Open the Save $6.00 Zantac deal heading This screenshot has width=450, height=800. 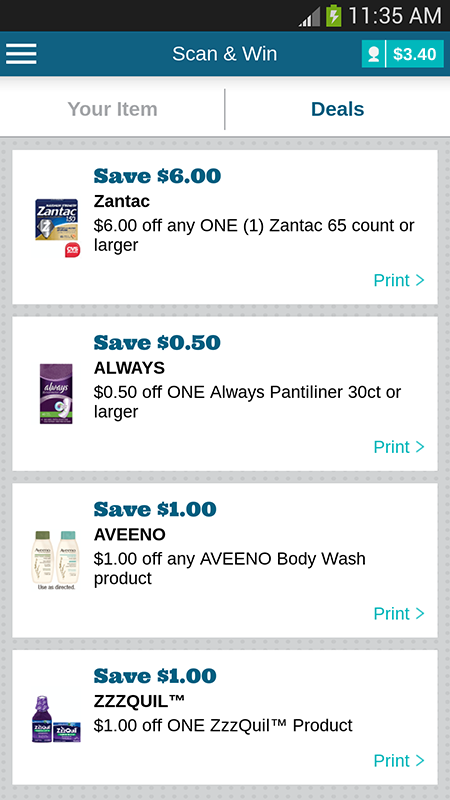pos(157,176)
